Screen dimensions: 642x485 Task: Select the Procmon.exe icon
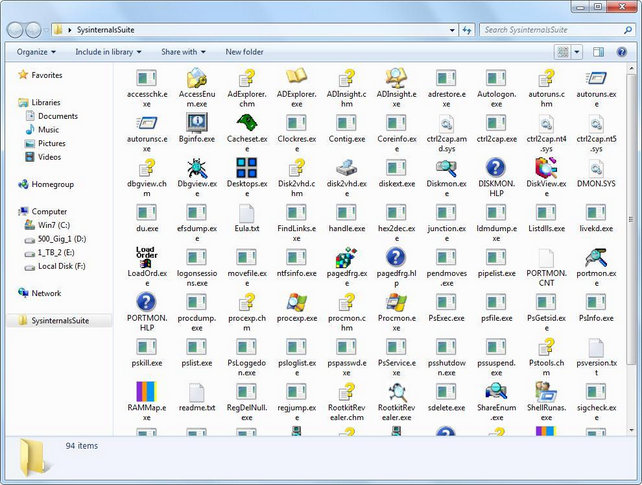[x=396, y=302]
